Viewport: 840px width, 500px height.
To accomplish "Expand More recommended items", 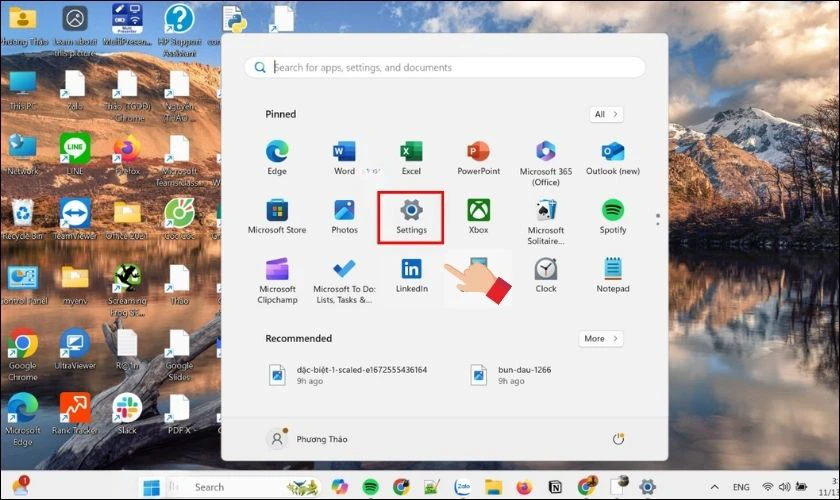I will click(x=600, y=339).
